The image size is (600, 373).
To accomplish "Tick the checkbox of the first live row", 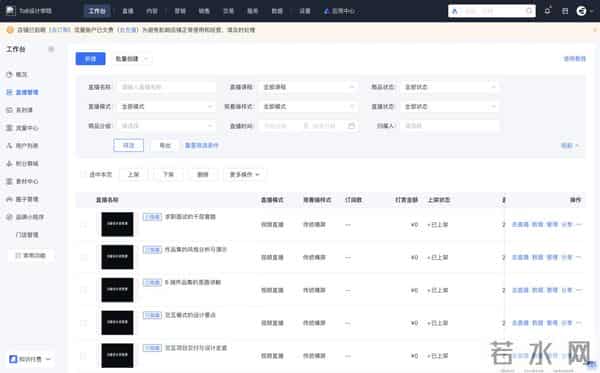I will (x=83, y=225).
